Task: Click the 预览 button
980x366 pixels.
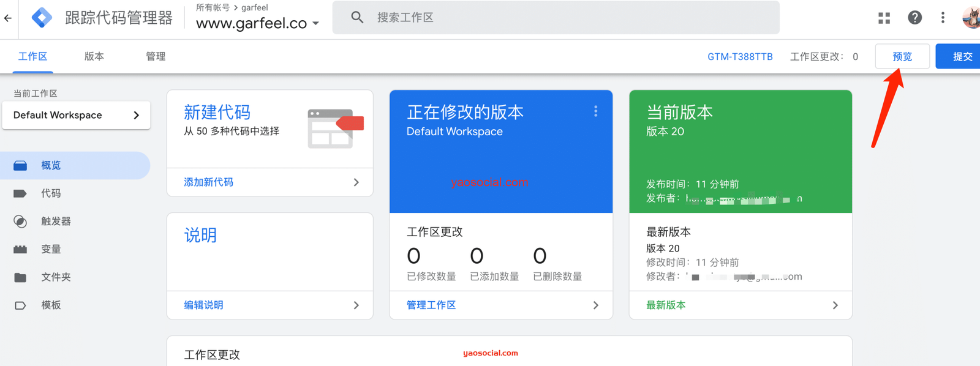Action: point(902,56)
